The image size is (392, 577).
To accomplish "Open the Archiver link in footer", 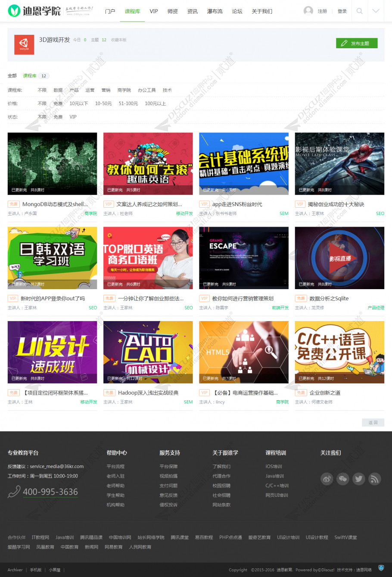I will 15,570.
